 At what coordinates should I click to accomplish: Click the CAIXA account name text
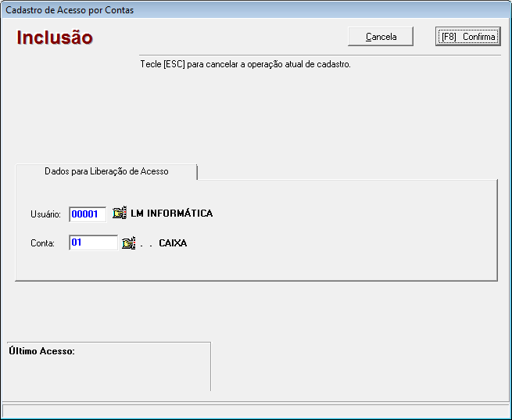coord(173,243)
